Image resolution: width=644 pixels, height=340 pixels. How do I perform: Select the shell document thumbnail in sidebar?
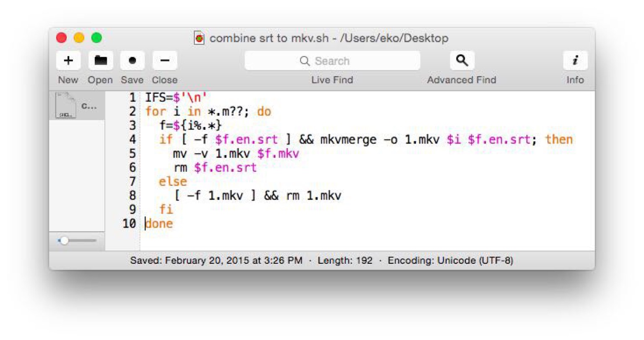pyautogui.click(x=77, y=106)
